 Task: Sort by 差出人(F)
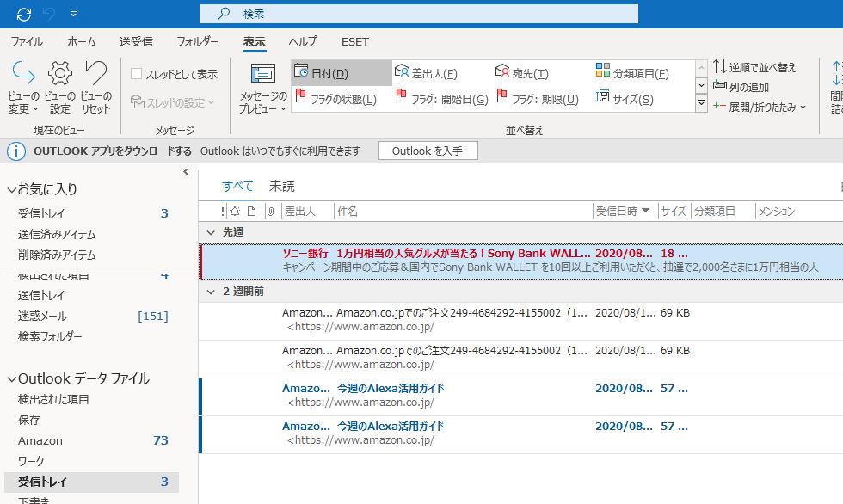426,73
